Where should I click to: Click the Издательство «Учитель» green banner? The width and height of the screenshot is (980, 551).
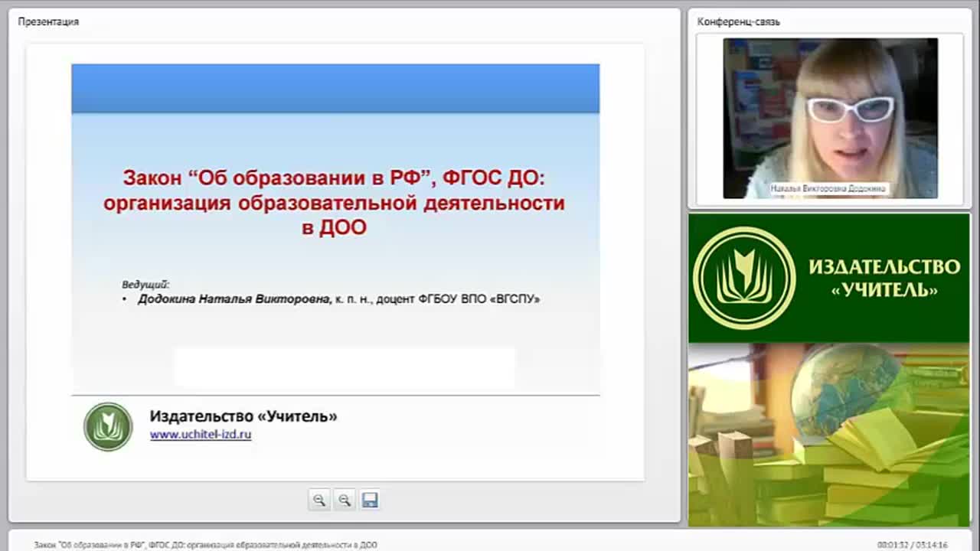pos(828,278)
